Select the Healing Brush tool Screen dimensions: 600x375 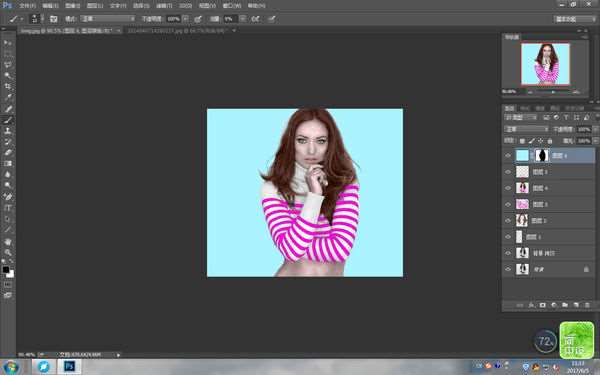tap(8, 109)
